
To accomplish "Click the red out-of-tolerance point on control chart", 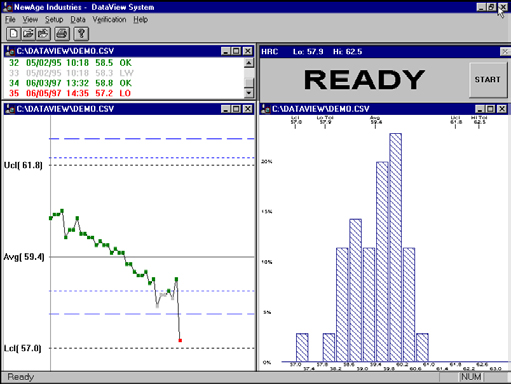I will [180, 340].
